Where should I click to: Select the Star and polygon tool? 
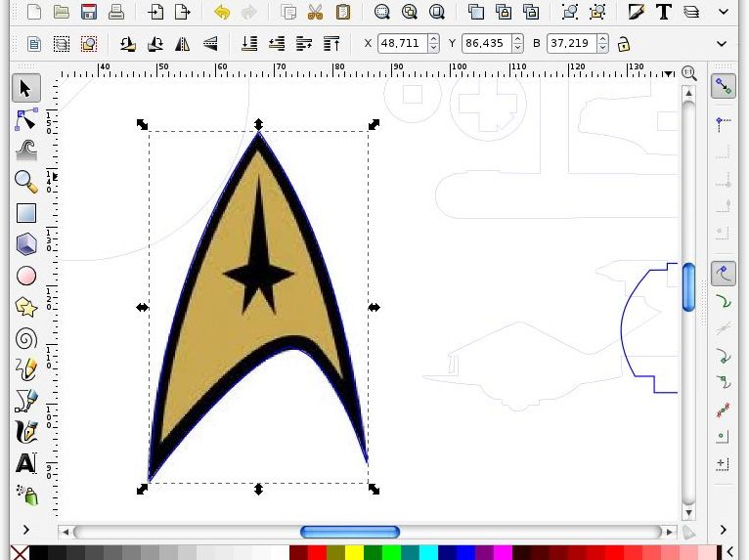[x=26, y=307]
